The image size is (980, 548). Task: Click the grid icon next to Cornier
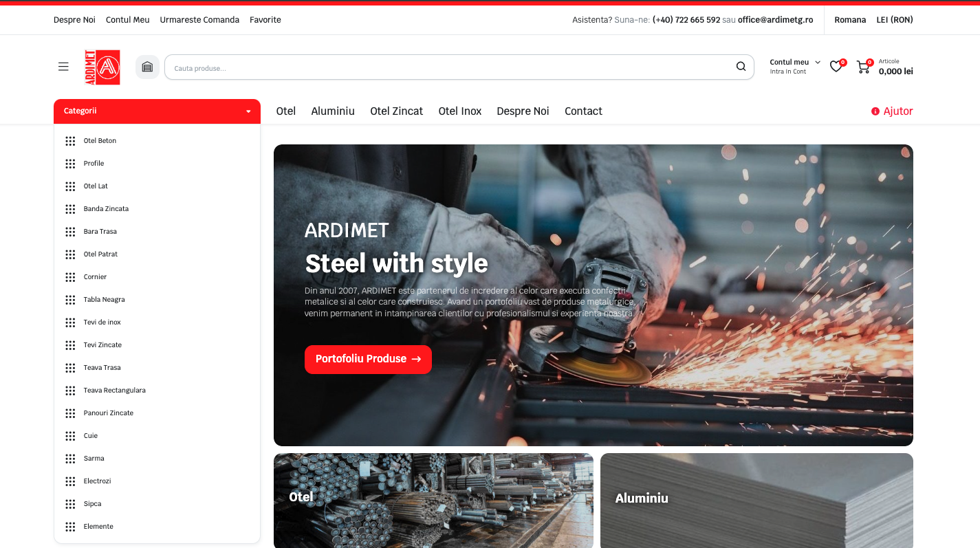(70, 277)
